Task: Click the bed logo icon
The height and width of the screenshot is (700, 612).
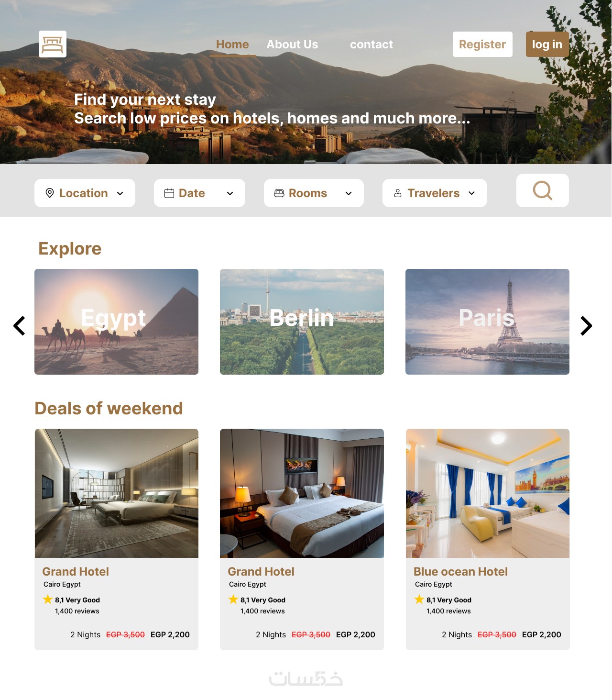Action: pyautogui.click(x=53, y=44)
